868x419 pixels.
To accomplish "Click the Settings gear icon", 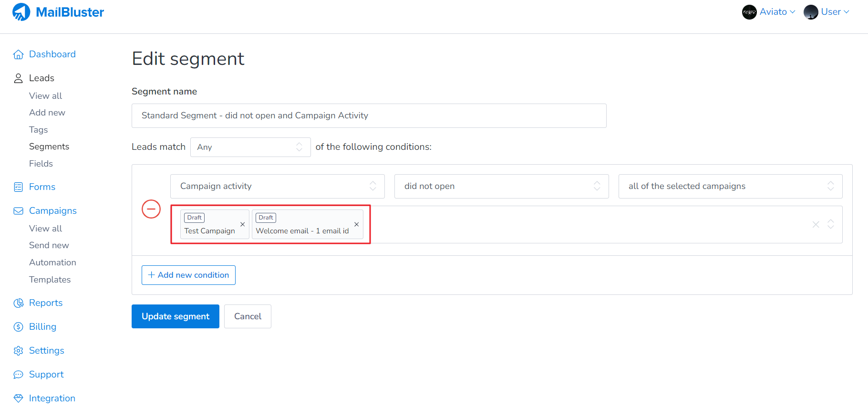I will (18, 351).
